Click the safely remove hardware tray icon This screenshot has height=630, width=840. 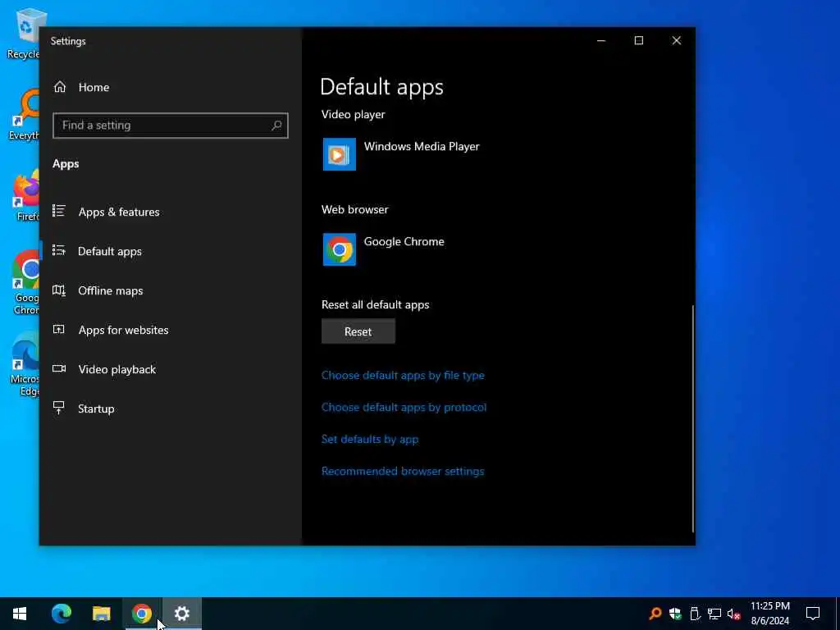695,614
